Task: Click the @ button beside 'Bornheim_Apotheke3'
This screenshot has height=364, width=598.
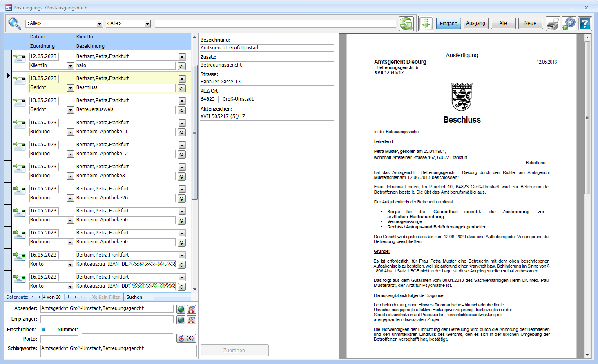Action: [182, 176]
